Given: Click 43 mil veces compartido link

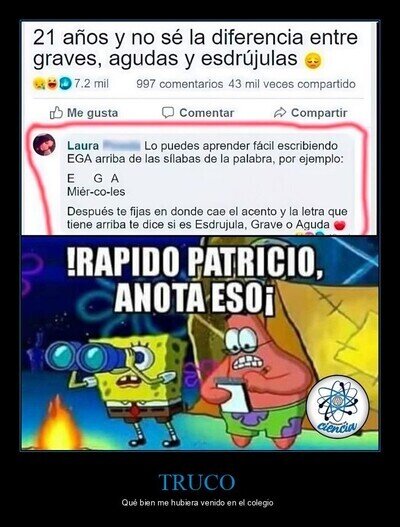Looking at the screenshot, I should pos(292,84).
